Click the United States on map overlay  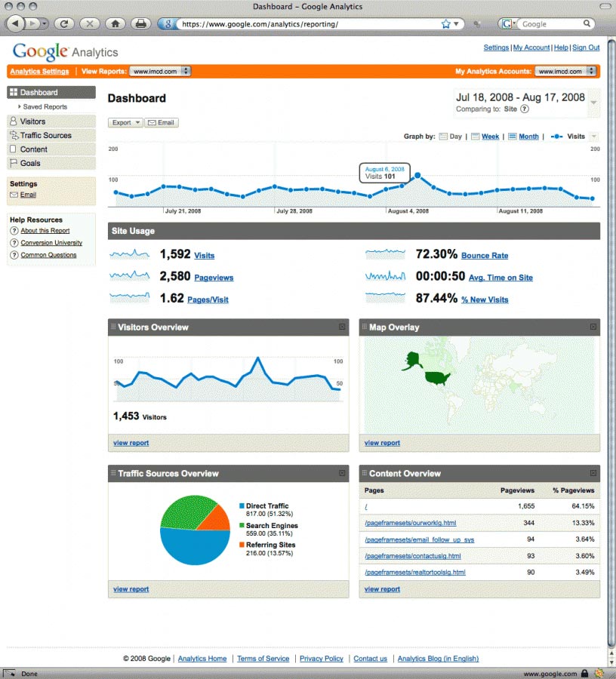pyautogui.click(x=438, y=378)
